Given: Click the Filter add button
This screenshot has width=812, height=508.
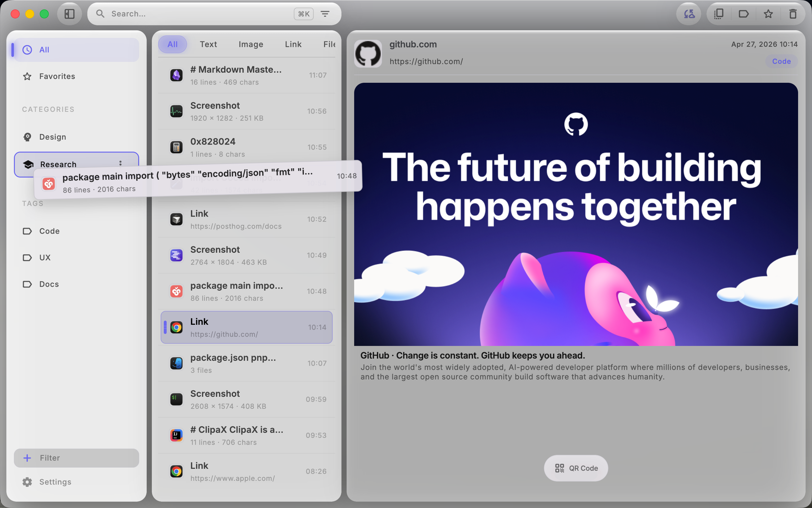Looking at the screenshot, I should 76,458.
